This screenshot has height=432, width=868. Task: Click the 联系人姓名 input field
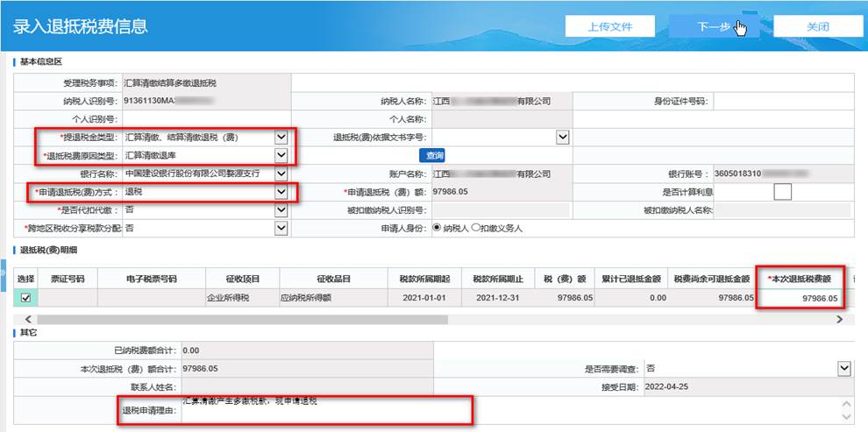pyautogui.click(x=307, y=386)
